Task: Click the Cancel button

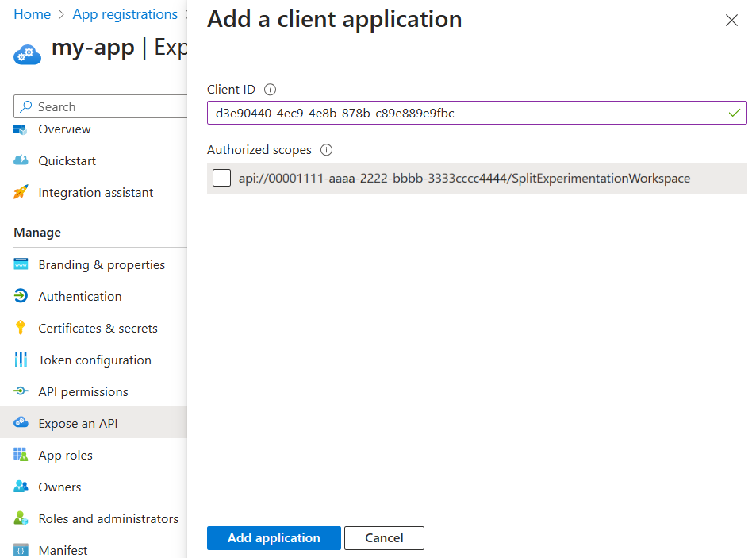Action: tap(384, 537)
